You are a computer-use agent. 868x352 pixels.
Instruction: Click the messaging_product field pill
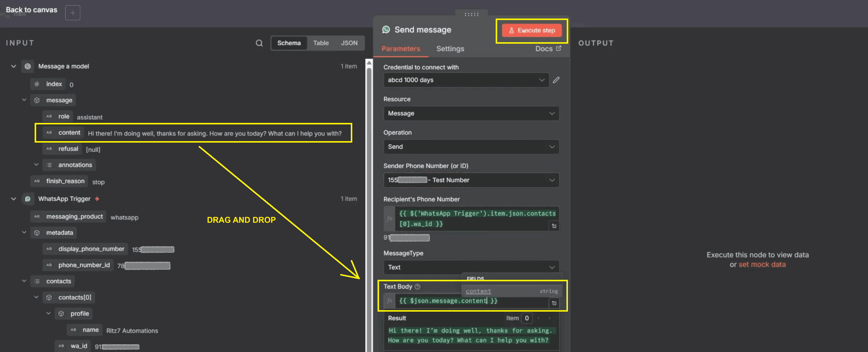pos(68,216)
